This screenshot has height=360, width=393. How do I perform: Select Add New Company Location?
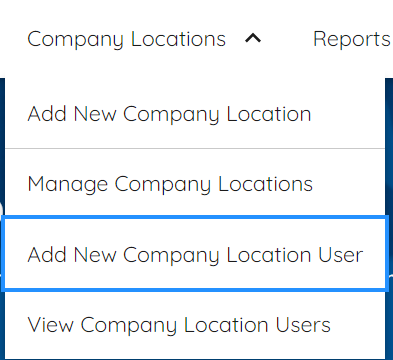pos(195,114)
